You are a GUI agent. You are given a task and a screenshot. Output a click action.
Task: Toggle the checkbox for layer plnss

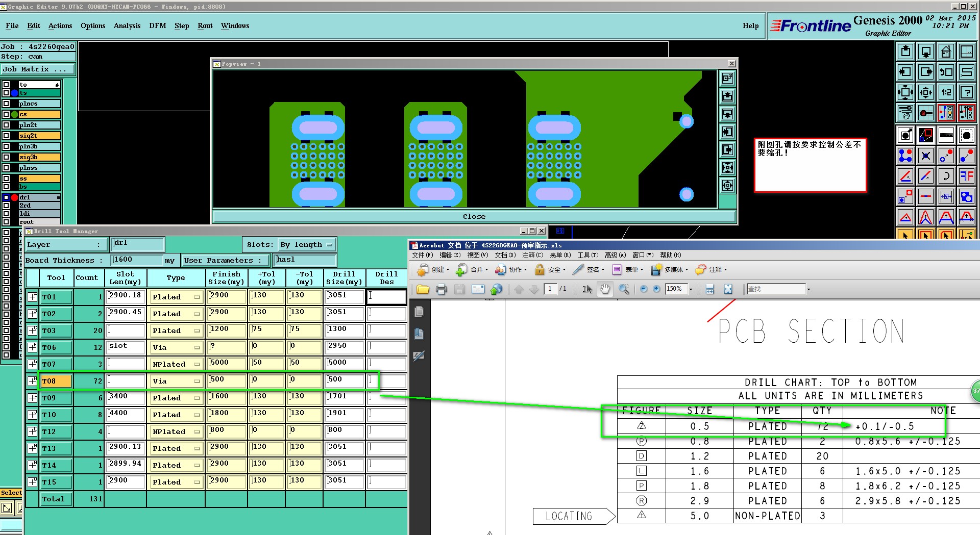tap(6, 168)
